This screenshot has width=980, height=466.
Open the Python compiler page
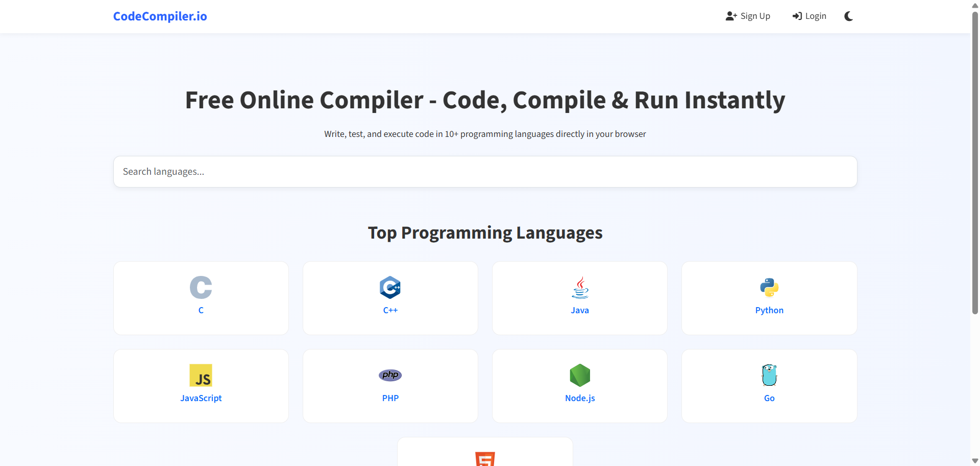click(x=769, y=298)
